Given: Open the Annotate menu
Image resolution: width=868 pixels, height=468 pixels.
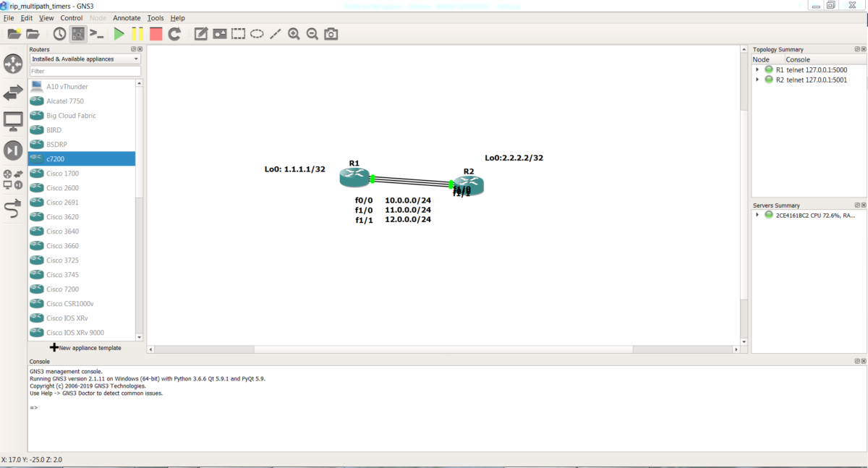Looking at the screenshot, I should coord(127,18).
